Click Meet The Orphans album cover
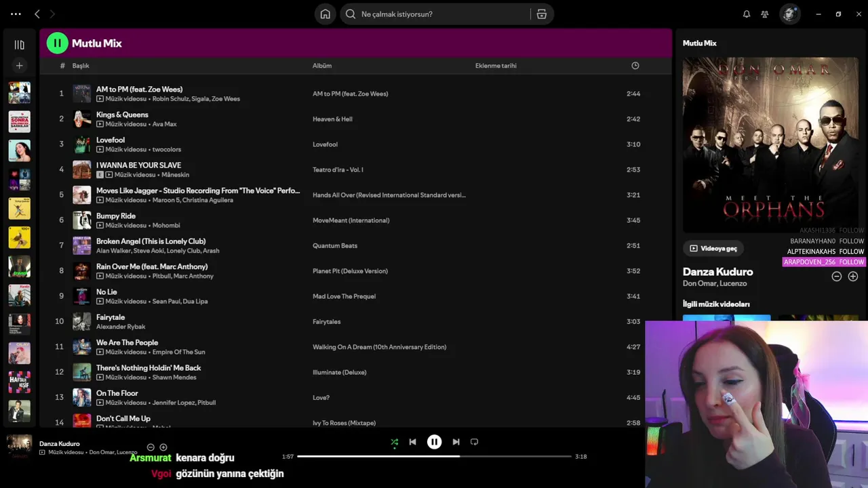868x488 pixels. point(770,144)
